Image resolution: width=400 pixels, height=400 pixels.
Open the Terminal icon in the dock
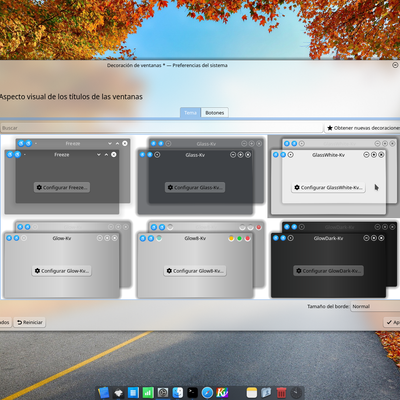click(192, 393)
